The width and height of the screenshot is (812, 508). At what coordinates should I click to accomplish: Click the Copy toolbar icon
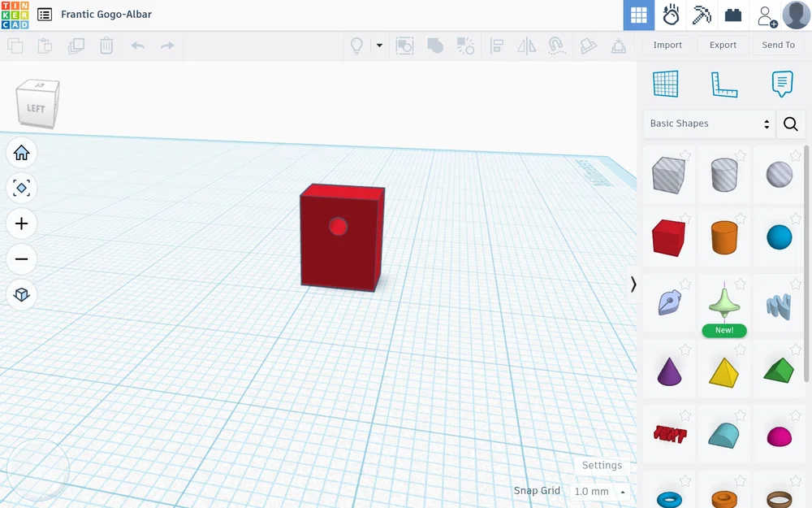pos(15,46)
